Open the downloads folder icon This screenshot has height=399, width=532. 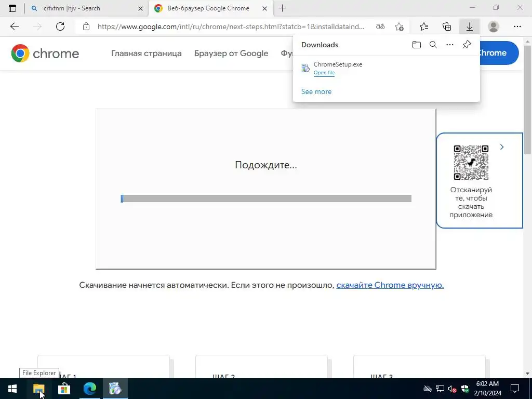tap(417, 45)
